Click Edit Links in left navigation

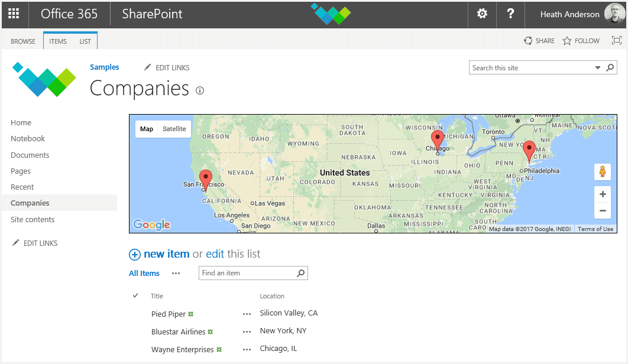point(35,243)
